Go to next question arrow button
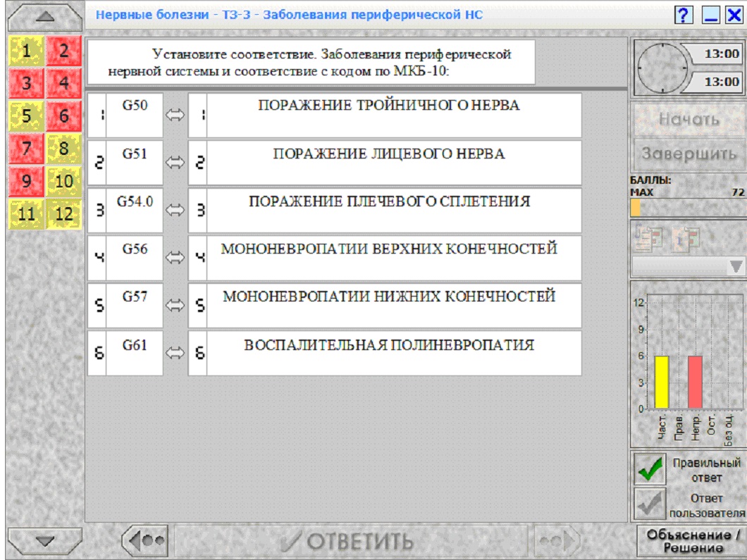 coord(557,541)
